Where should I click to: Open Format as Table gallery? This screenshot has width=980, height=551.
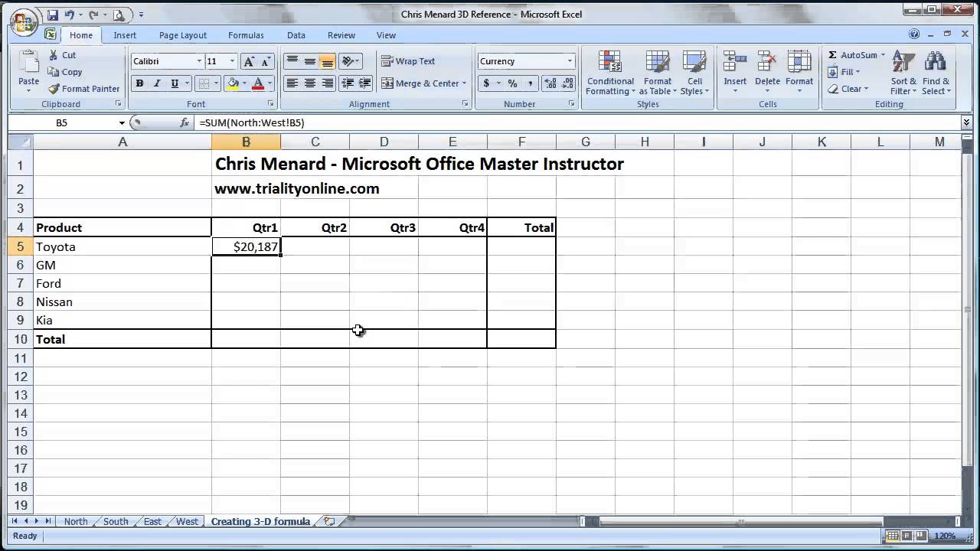point(658,73)
